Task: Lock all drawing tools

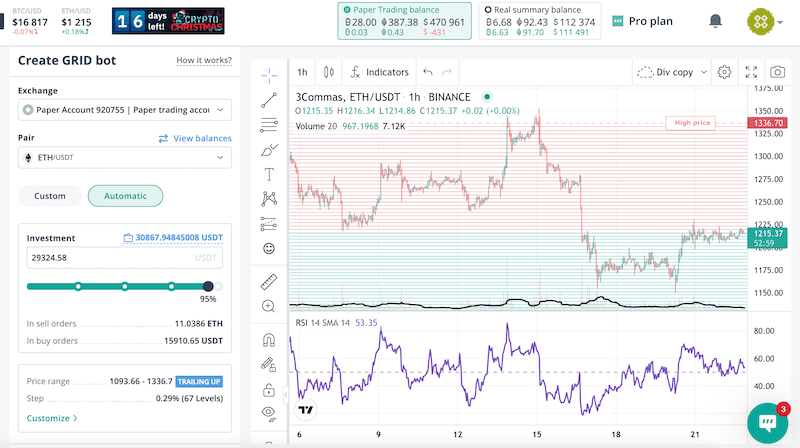Action: click(x=269, y=390)
